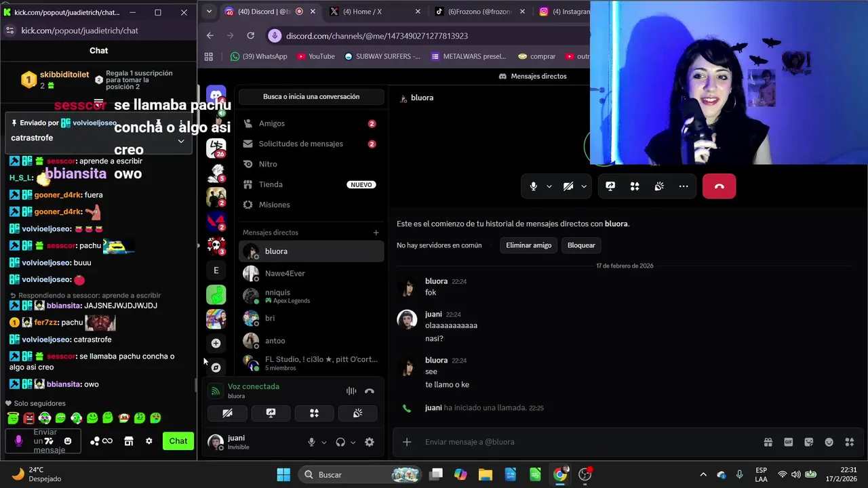Open more call options ellipsis

click(x=684, y=186)
